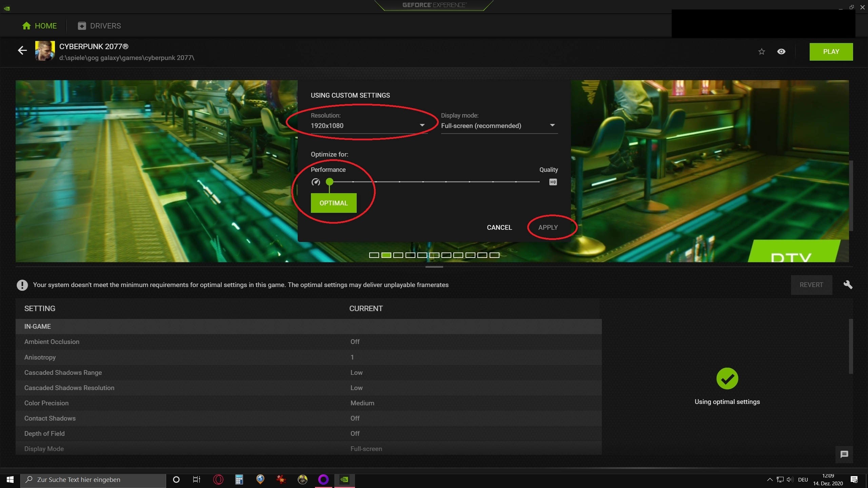
Task: Open the red splat '32' taskbar icon
Action: click(x=281, y=480)
